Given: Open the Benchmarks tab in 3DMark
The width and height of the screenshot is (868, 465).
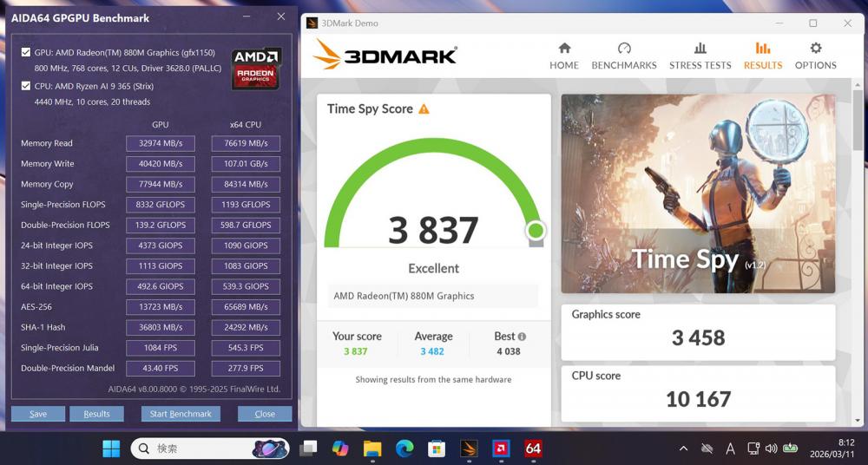Looking at the screenshot, I should 624,56.
